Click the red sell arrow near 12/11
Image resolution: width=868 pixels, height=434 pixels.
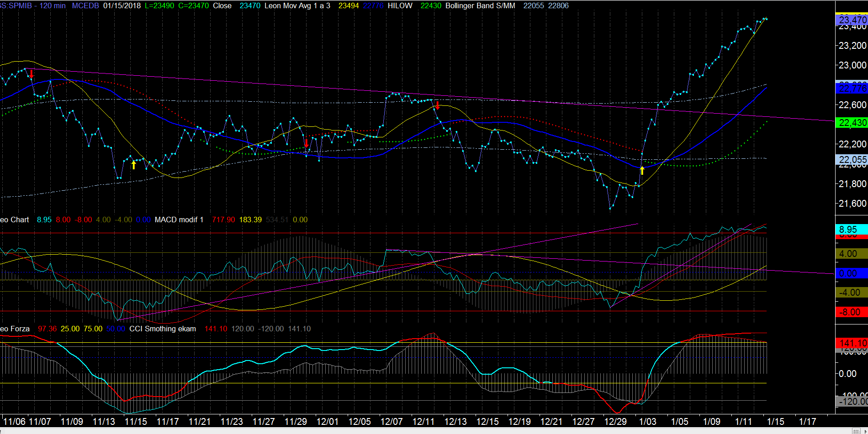(438, 105)
